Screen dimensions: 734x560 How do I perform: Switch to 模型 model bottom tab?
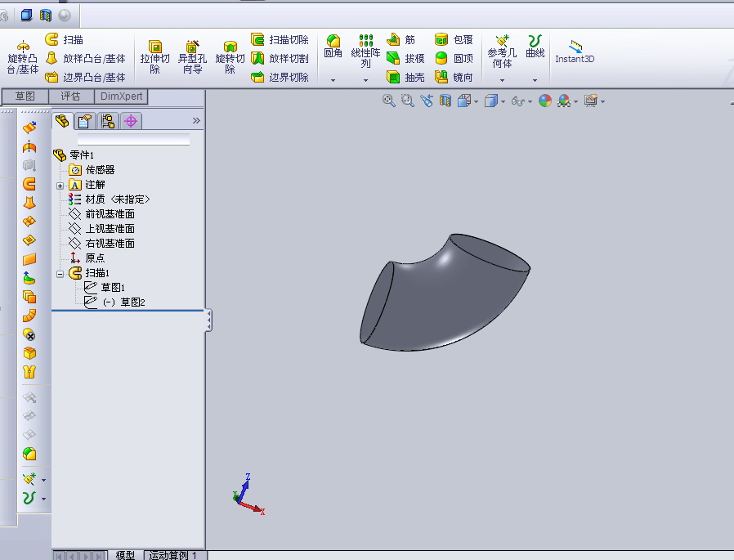125,555
